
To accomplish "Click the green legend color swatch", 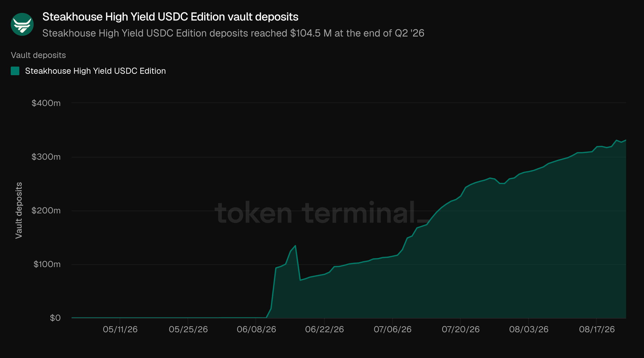I will 15,71.
